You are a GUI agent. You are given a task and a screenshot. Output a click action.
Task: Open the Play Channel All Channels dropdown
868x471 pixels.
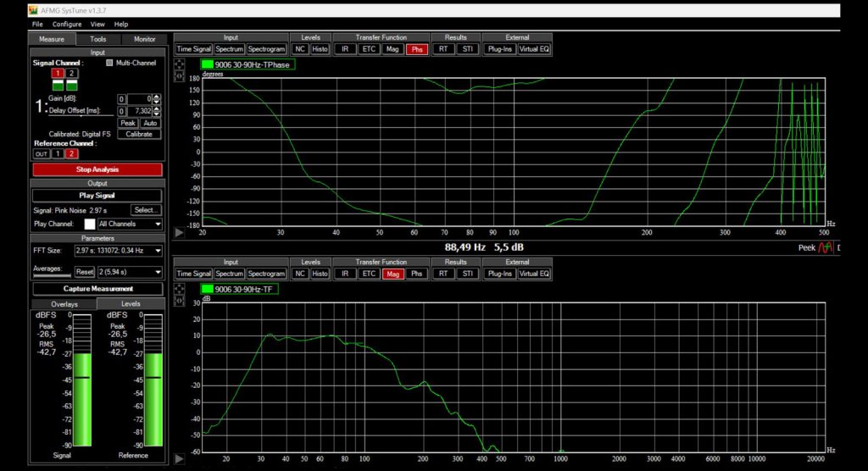coord(130,224)
